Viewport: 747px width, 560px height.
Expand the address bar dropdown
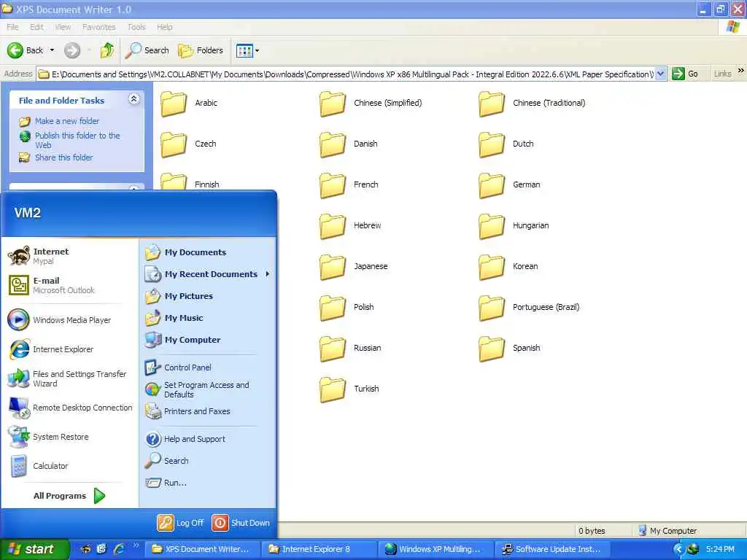[x=660, y=74]
